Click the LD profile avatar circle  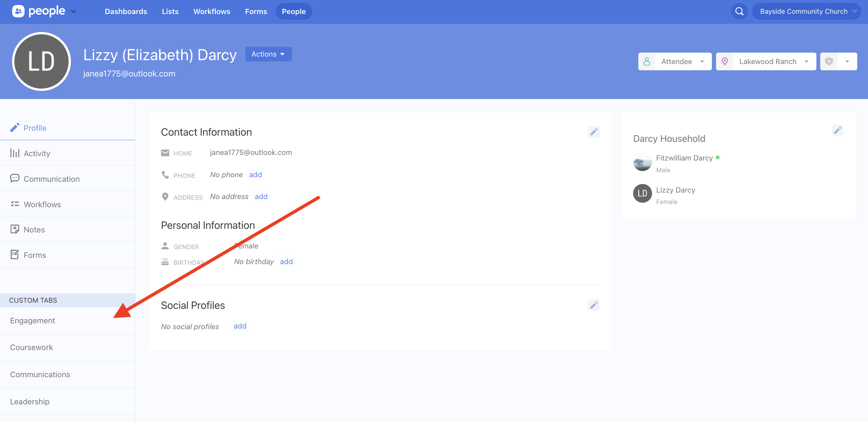[x=41, y=61]
